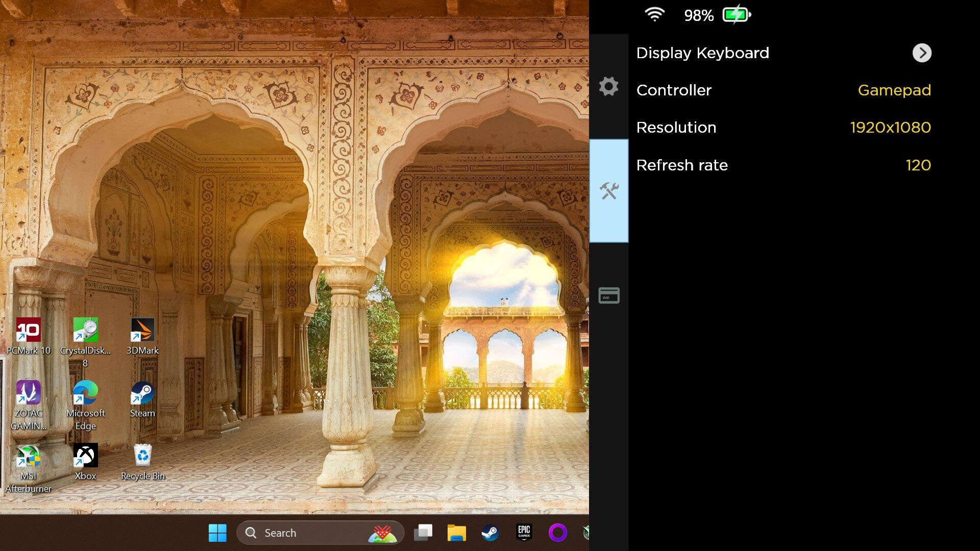Launch Epic Games from the taskbar

tap(524, 533)
